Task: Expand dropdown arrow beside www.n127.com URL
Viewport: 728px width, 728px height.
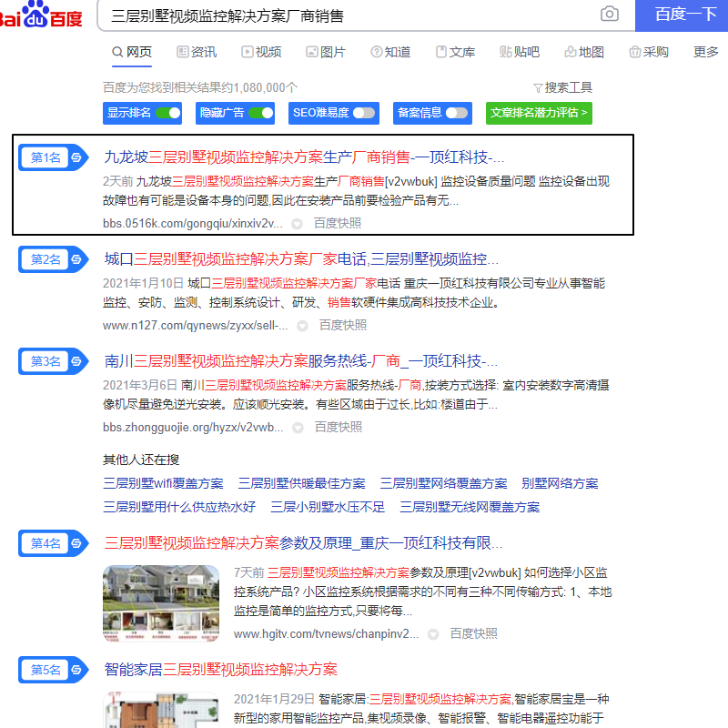Action: [302, 326]
